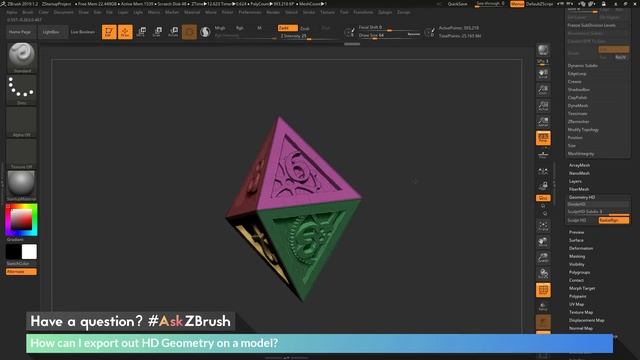Click BPR render icon
The width and height of the screenshot is (640, 360).
(x=543, y=51)
